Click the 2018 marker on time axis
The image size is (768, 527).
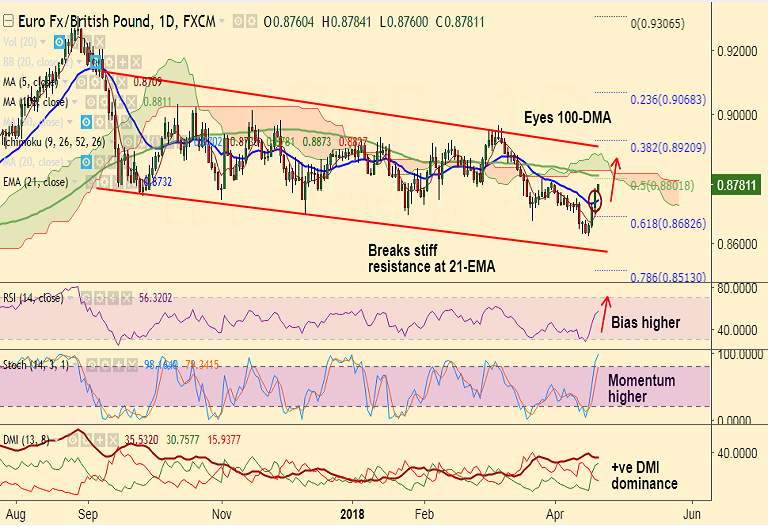(x=352, y=514)
